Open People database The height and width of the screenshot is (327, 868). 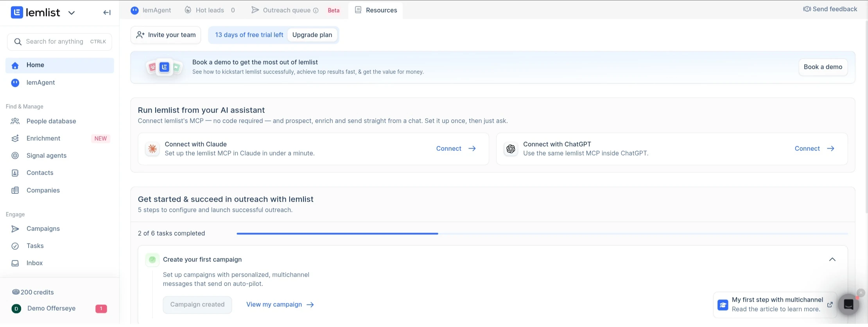click(60, 121)
